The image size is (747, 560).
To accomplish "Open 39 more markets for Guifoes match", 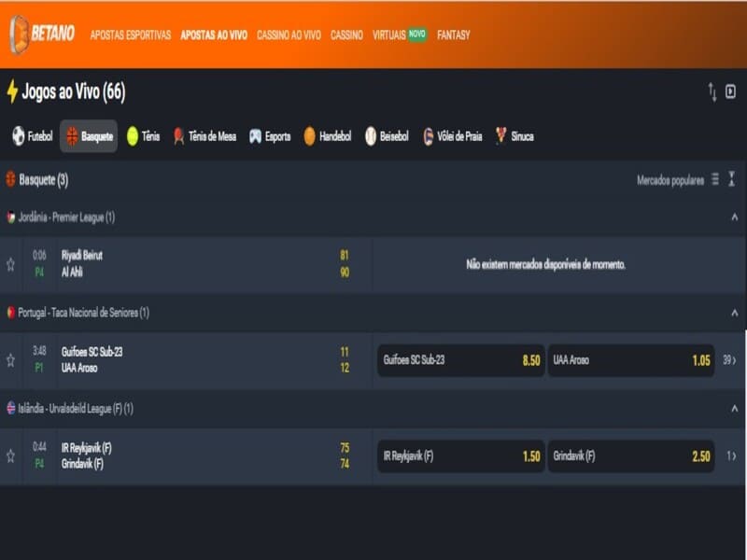I will coord(729,360).
